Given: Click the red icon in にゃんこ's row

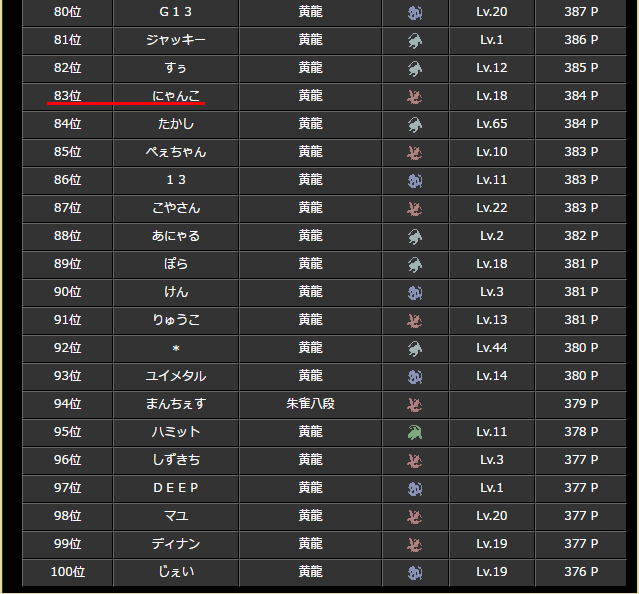Looking at the screenshot, I should 414,97.
